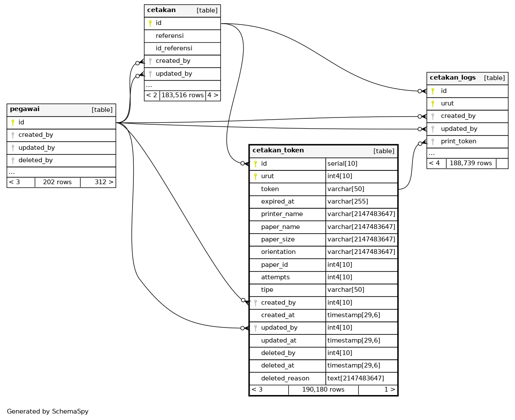
Task: Click the gray key icon beside pegawai deleted_by
Action: coord(13,160)
